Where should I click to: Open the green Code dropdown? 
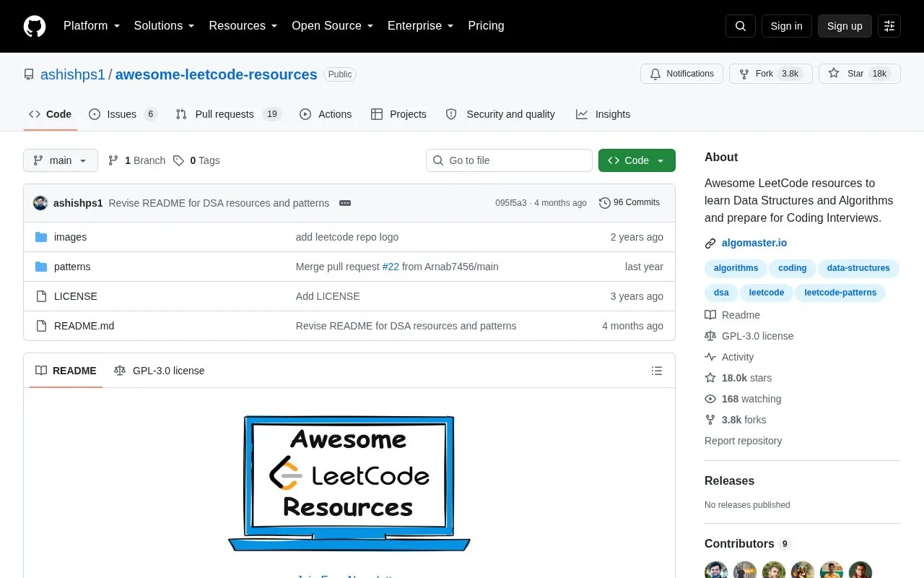pos(637,160)
